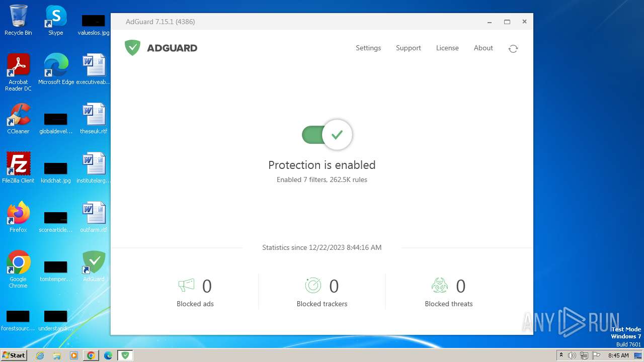Open the volume control in tray
The image size is (644, 362).
point(572,355)
